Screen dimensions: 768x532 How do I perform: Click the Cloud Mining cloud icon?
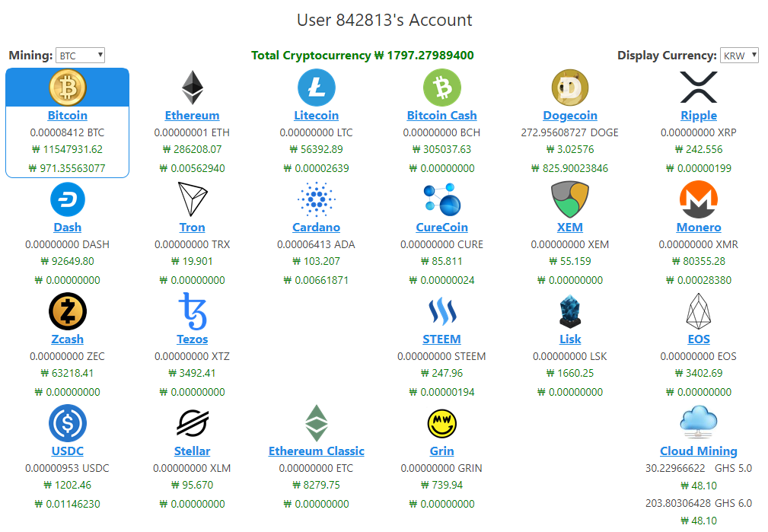coord(698,422)
